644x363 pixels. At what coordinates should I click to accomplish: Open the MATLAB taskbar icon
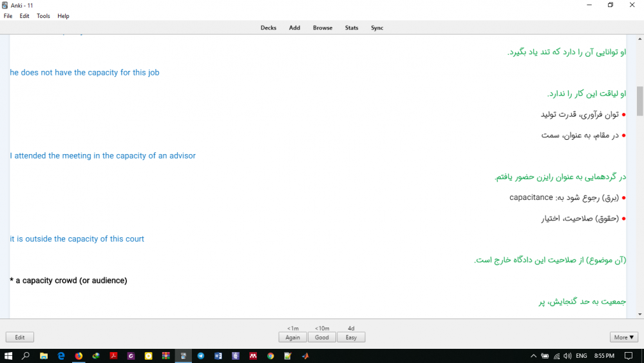(305, 356)
